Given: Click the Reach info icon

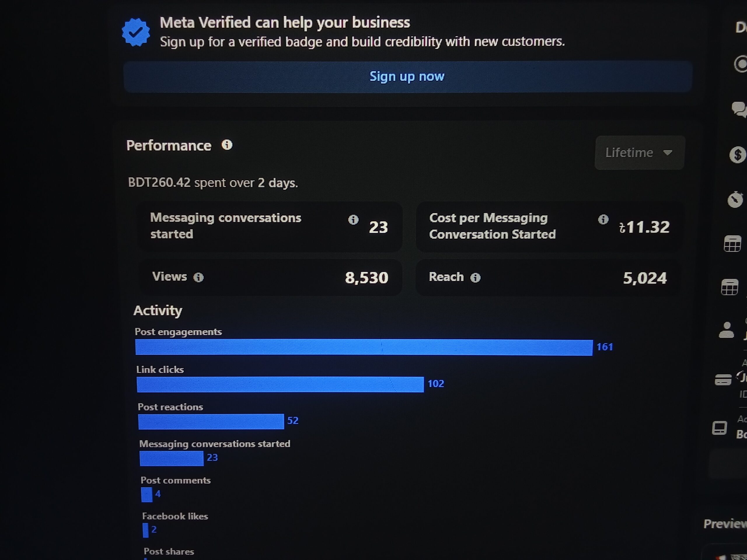Looking at the screenshot, I should (x=476, y=278).
